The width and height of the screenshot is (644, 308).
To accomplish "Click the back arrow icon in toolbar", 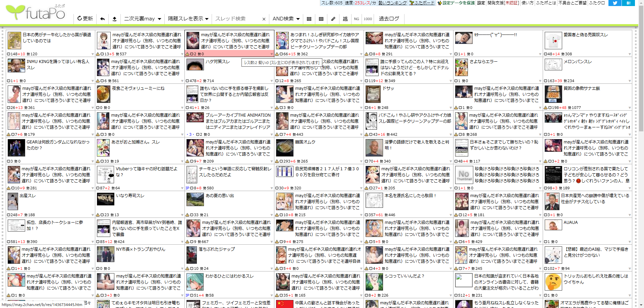I will (103, 19).
